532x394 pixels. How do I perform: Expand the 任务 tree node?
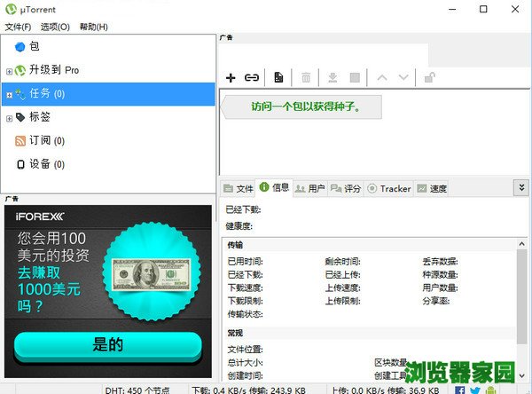(9, 94)
